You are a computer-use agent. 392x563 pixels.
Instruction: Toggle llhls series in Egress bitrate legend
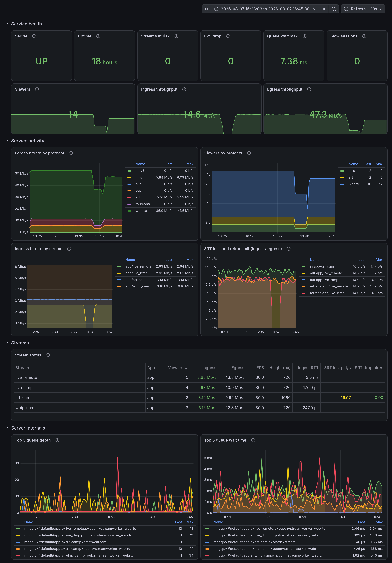[x=139, y=177]
